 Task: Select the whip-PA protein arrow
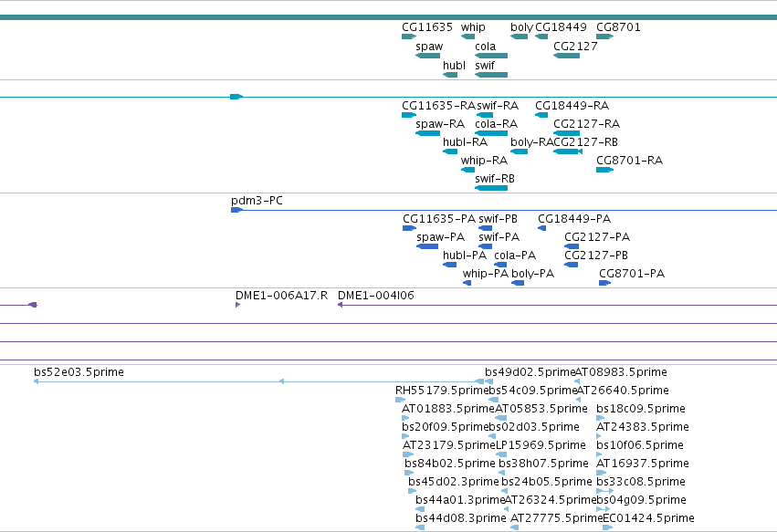pos(467,283)
